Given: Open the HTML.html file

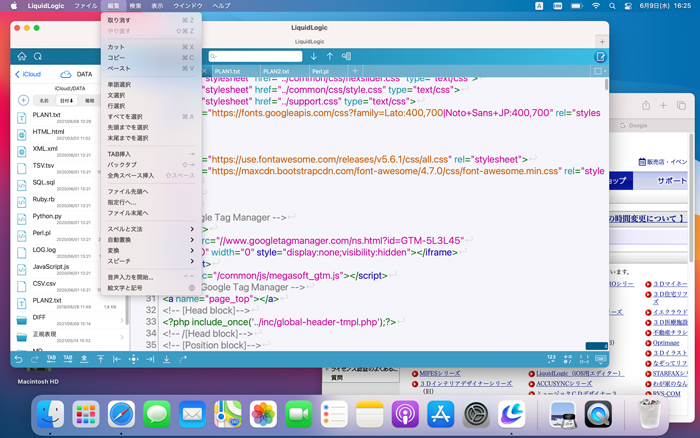Looking at the screenshot, I should point(50,132).
